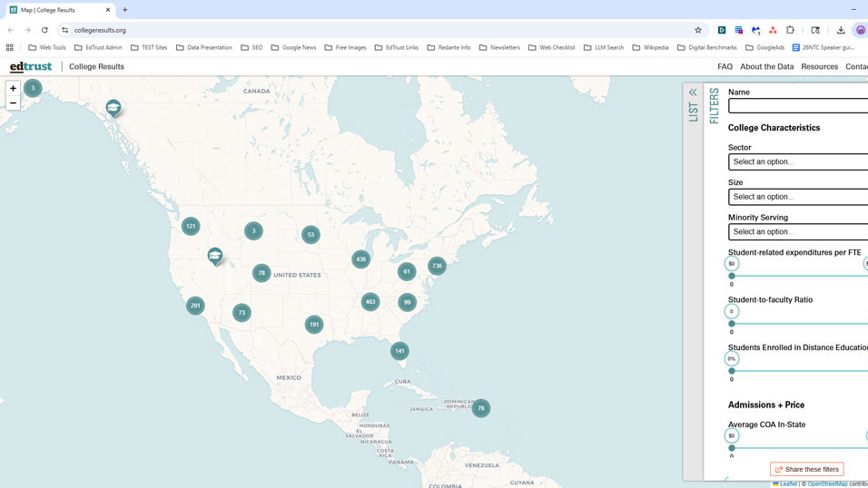Viewport: 868px width, 488px height.
Task: Open the 436-college cluster marker
Action: pos(361,259)
